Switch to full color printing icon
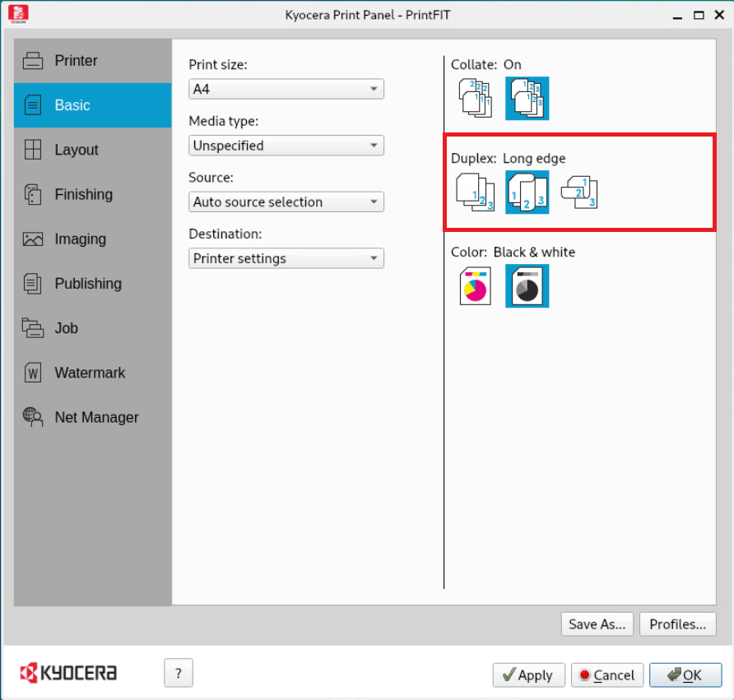Image resolution: width=734 pixels, height=700 pixels. point(475,286)
